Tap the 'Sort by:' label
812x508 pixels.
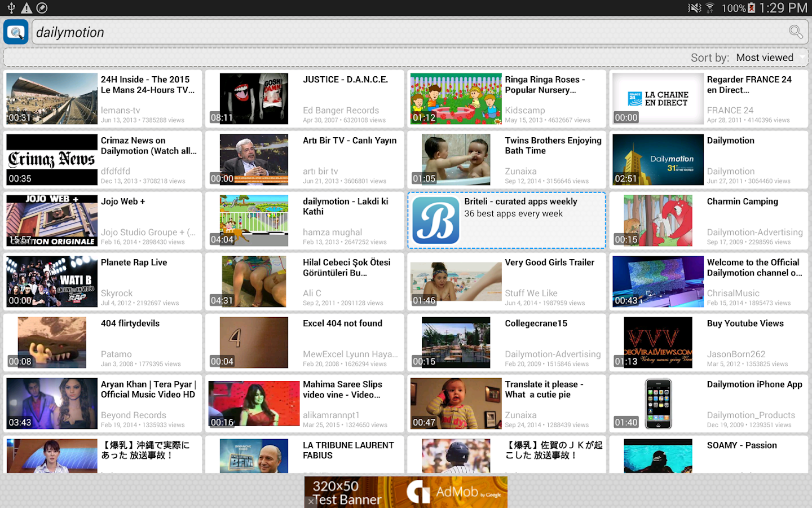[710, 58]
